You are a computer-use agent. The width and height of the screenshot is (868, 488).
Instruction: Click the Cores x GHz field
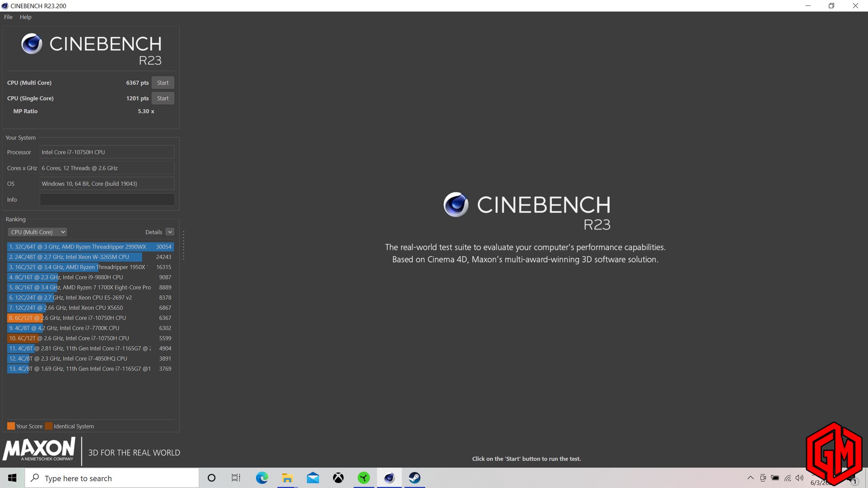107,168
